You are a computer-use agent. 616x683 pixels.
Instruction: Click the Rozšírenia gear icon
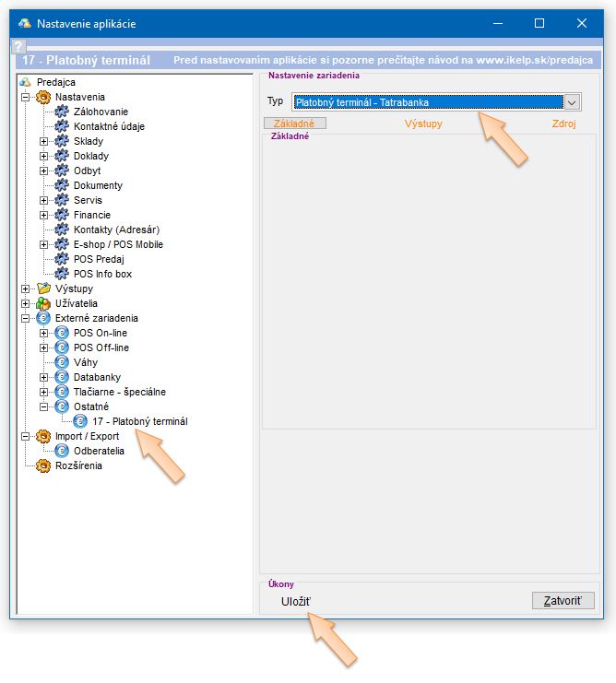[42, 465]
